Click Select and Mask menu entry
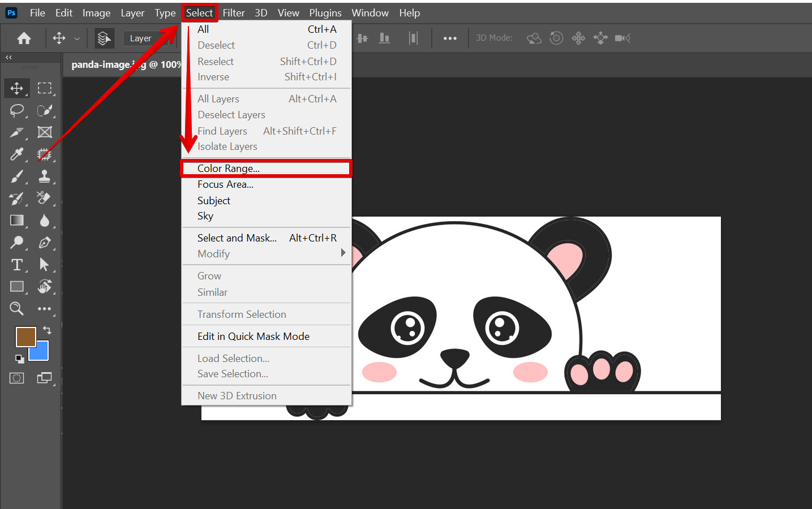Image resolution: width=812 pixels, height=509 pixels. coord(237,238)
